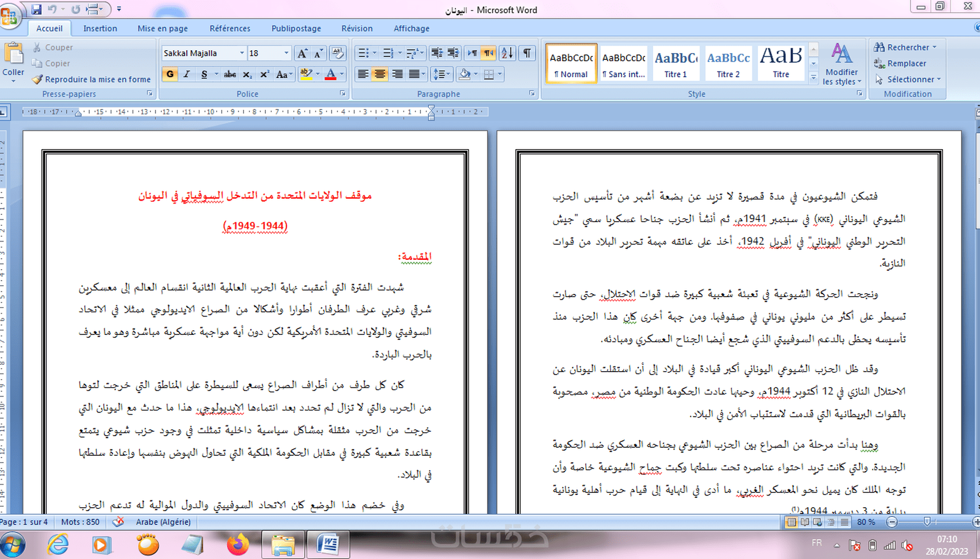
Task: Apply the Sans interligne style
Action: [624, 63]
